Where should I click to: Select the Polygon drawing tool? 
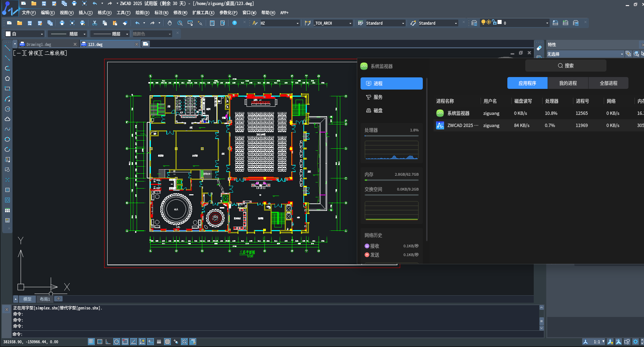pos(7,78)
